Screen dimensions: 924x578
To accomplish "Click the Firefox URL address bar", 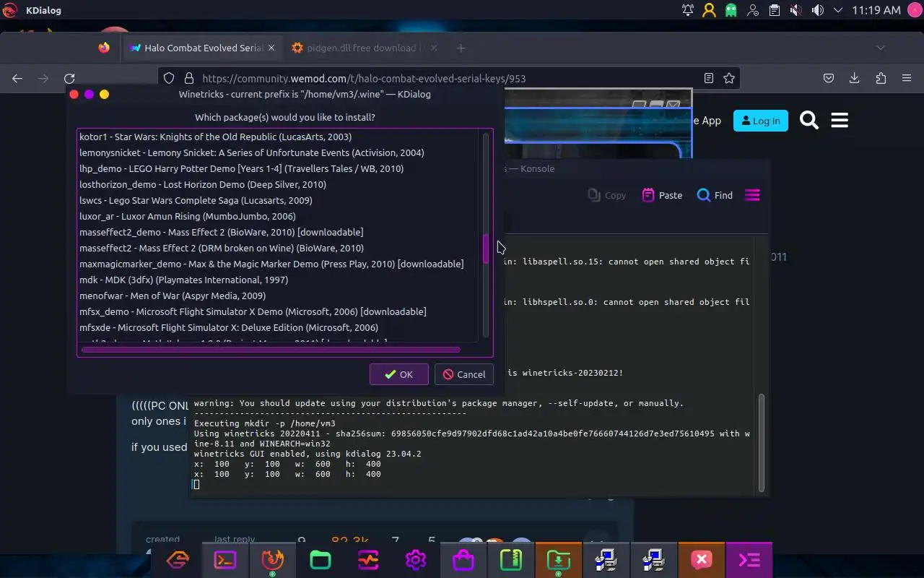I will coord(448,78).
